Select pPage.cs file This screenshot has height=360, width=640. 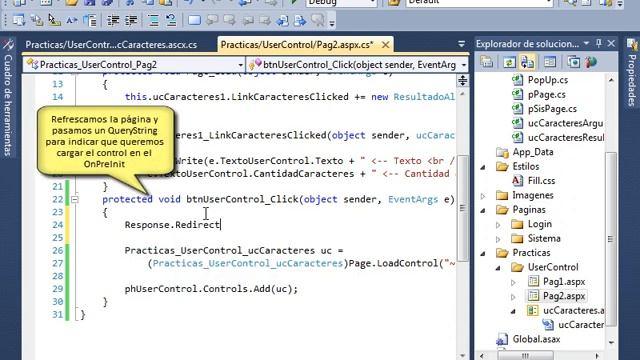[x=547, y=94]
